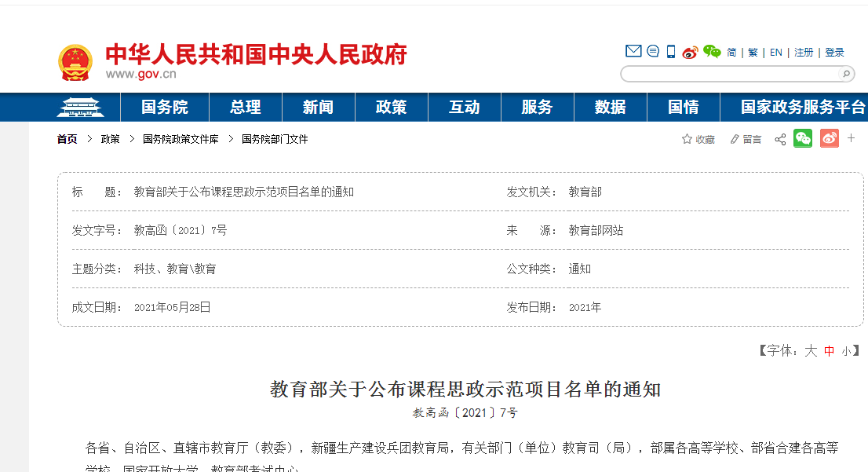Viewport: 868px width, 472px height.
Task: Click the share icon next to 留言
Action: click(780, 139)
